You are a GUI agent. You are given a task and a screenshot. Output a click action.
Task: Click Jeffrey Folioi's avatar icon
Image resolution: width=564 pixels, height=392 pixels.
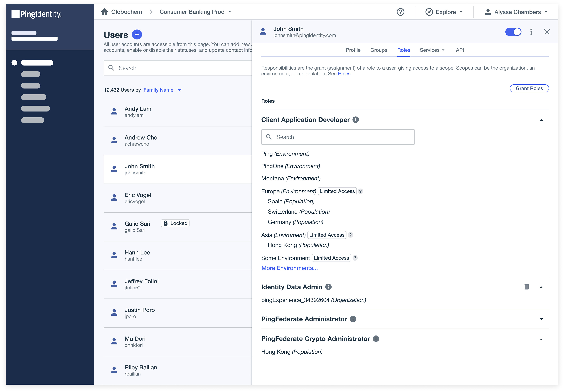114,284
